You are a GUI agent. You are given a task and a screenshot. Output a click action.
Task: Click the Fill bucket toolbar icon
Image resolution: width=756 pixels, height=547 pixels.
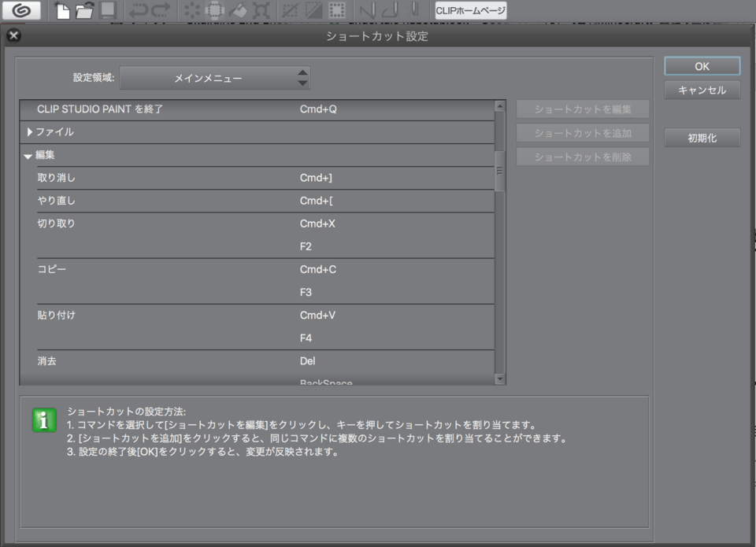238,10
